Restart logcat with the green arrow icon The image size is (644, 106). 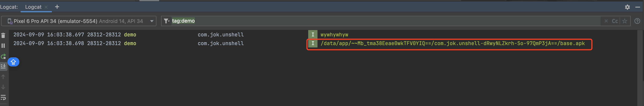[x=3, y=56]
